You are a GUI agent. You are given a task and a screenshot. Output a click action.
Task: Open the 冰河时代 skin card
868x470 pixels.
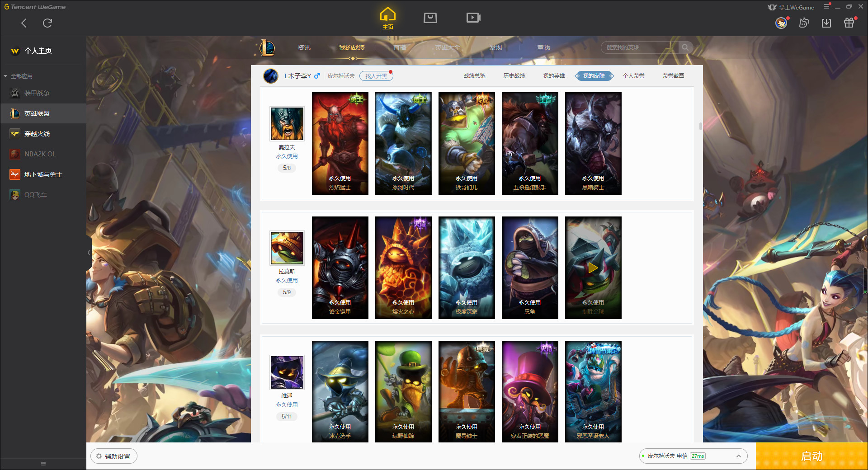point(403,144)
